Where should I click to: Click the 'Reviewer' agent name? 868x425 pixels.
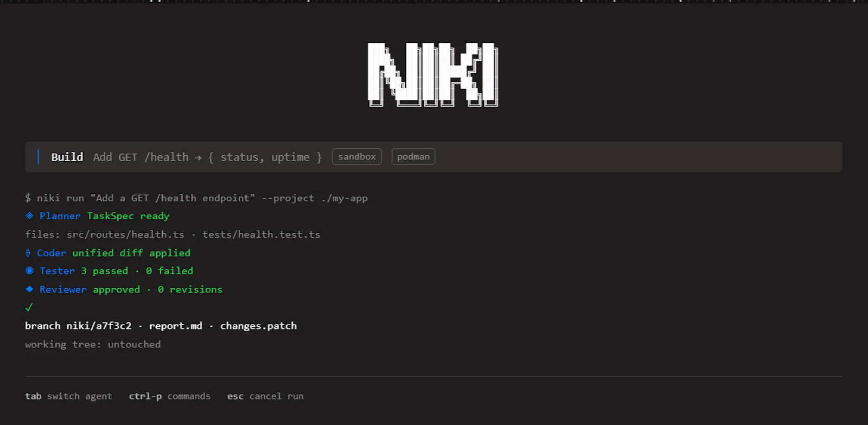tap(63, 289)
